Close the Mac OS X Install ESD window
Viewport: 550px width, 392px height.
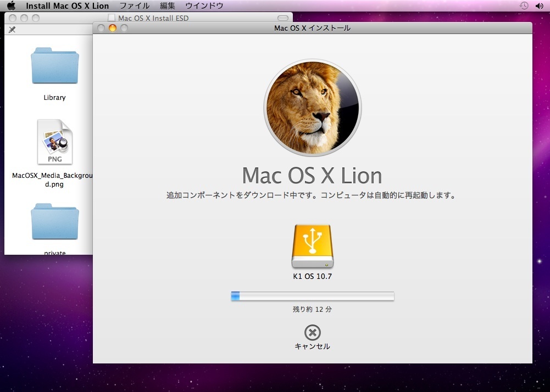(x=12, y=18)
